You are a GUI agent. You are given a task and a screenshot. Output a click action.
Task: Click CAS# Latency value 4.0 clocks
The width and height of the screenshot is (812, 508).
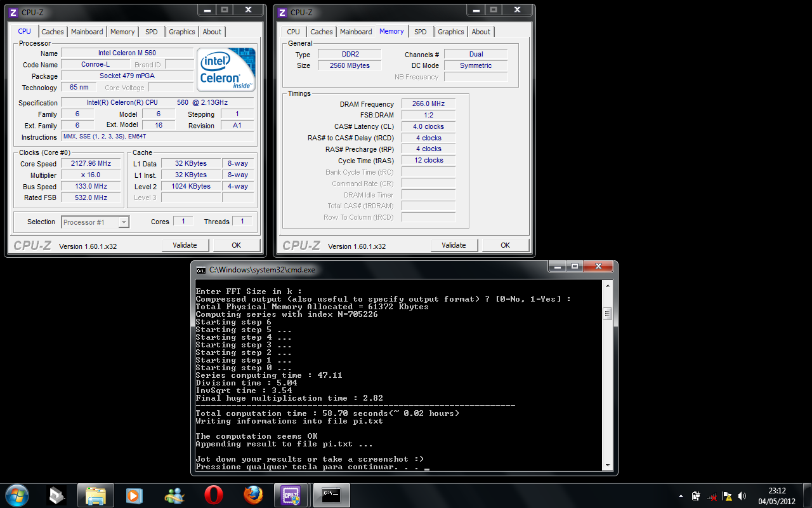pyautogui.click(x=428, y=127)
